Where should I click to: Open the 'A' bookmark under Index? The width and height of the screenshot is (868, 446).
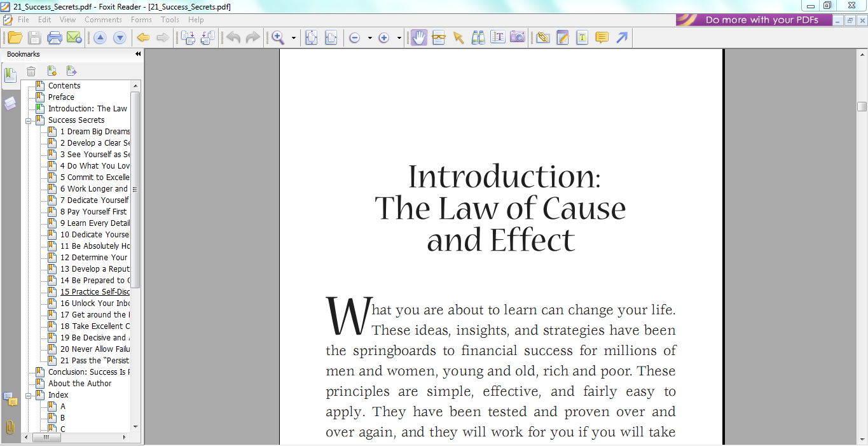(63, 407)
